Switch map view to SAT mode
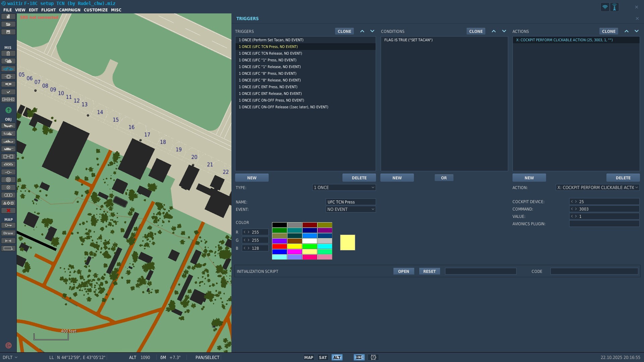Screen dimensions: 644x362 pos(323,357)
